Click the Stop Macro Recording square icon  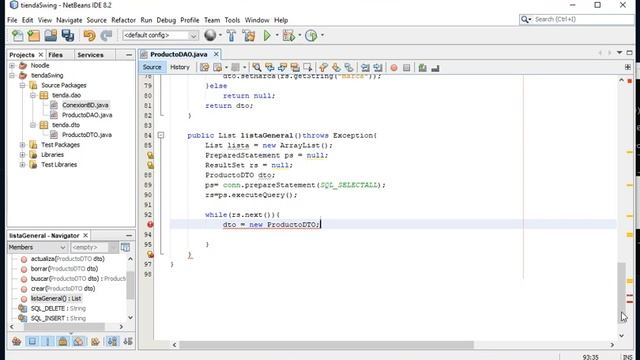click(407, 68)
